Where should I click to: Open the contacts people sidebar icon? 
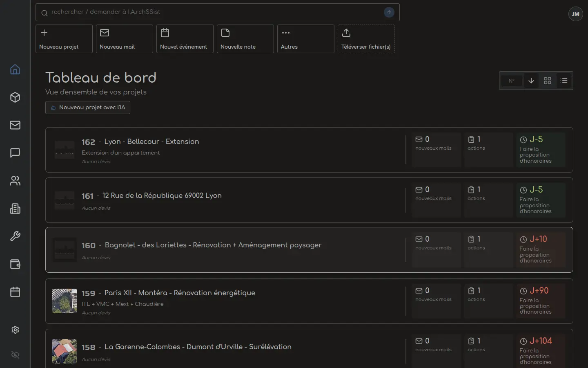pos(15,181)
